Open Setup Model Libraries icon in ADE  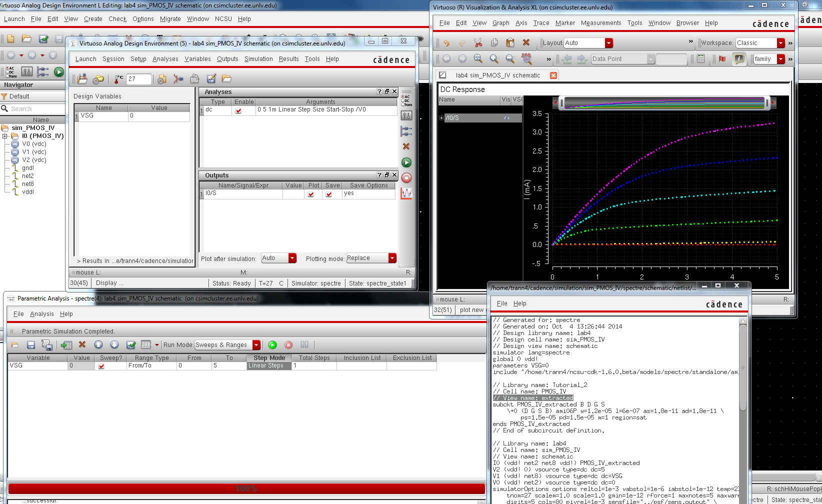point(161,78)
